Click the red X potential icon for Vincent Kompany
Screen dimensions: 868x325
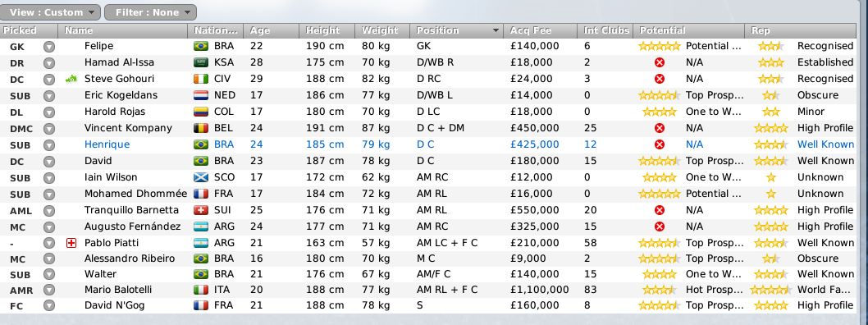(x=659, y=128)
